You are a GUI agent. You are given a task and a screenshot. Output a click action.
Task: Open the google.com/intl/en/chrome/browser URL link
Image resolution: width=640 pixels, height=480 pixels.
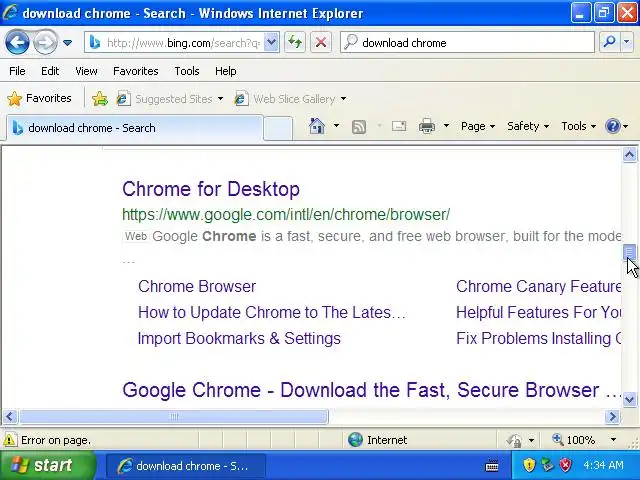tap(286, 214)
